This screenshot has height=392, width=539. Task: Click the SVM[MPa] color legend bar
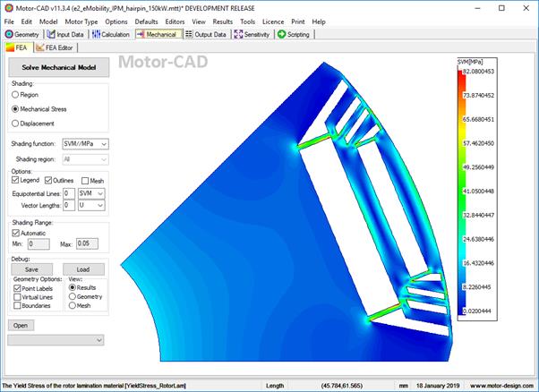462,192
